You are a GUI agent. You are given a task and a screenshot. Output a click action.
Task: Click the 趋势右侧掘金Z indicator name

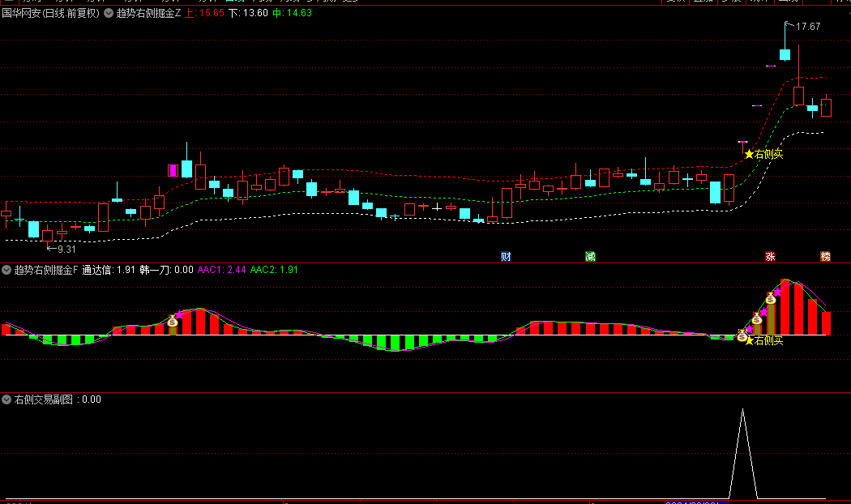148,13
